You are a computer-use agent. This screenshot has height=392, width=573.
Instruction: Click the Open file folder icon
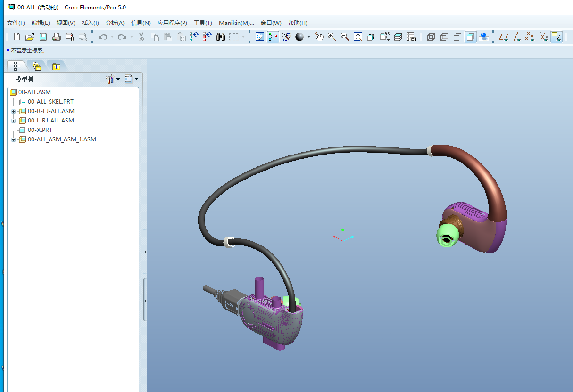click(30, 37)
